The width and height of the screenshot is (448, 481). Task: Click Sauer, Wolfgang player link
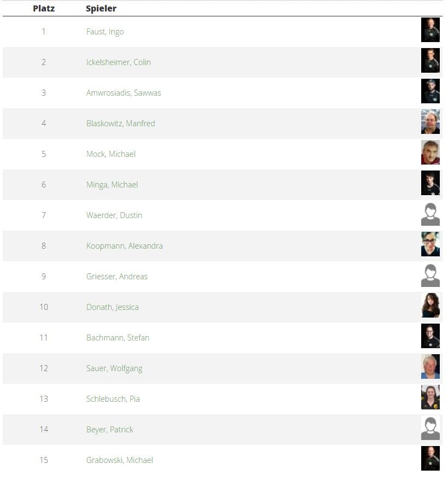click(114, 368)
